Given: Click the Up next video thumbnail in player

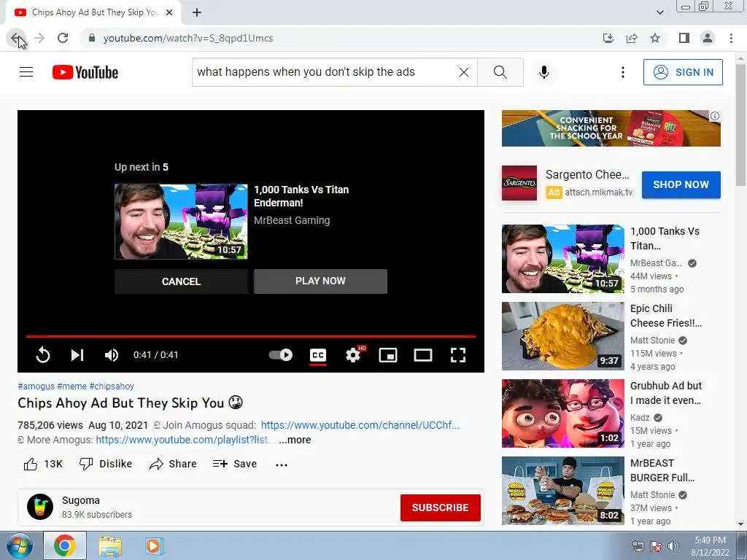Looking at the screenshot, I should 181,222.
